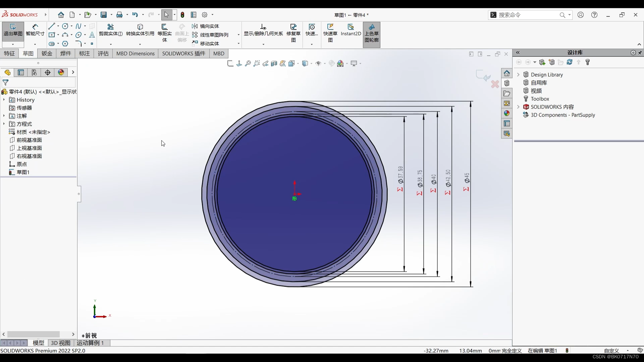Click the Rebuild traffic light icon
Screen dimensions: 644x362
[182, 15]
